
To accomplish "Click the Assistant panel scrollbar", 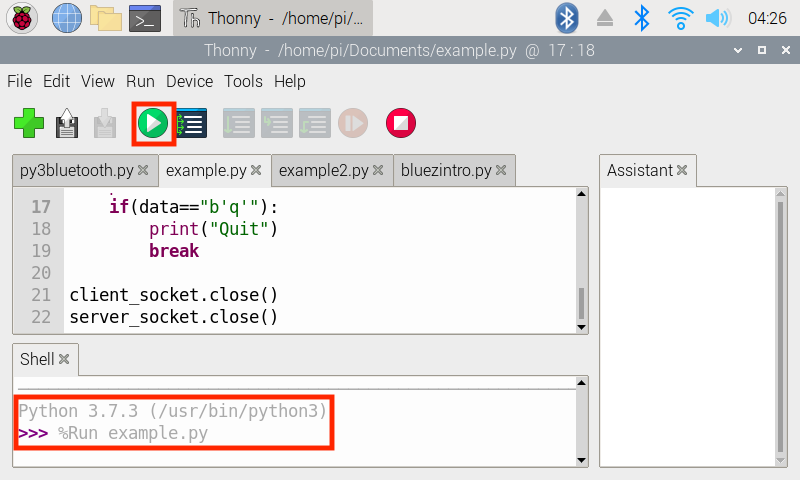I will click(780, 327).
